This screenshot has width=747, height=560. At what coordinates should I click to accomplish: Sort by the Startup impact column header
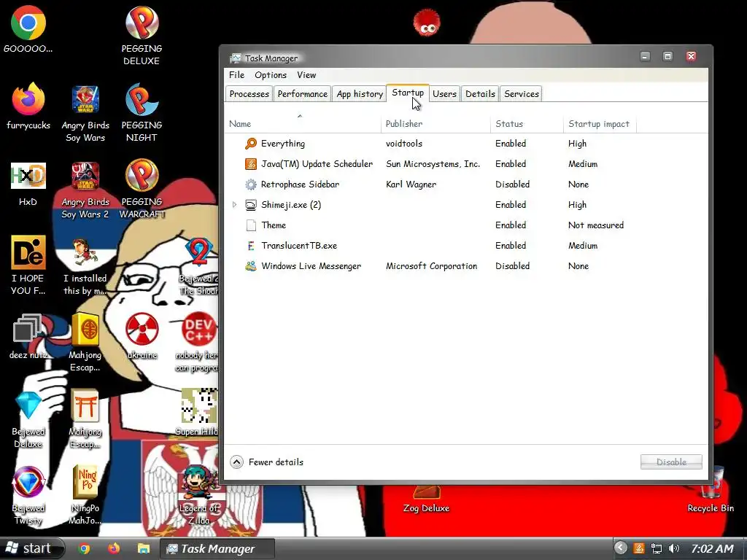[599, 124]
